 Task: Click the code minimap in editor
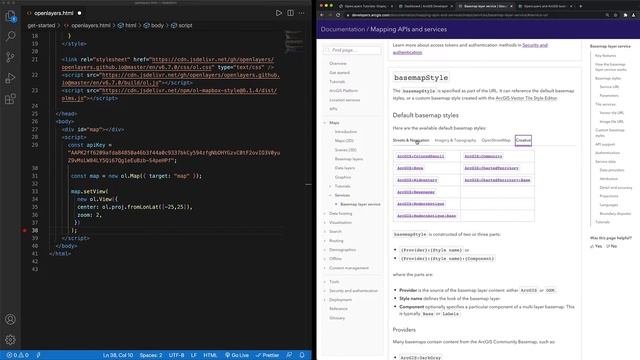coord(294,41)
